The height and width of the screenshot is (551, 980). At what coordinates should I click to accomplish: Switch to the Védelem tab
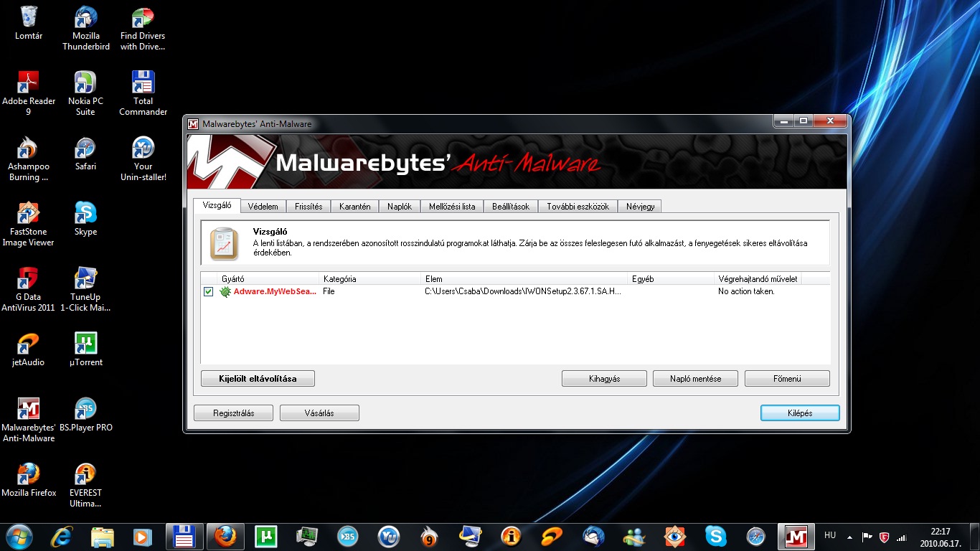tap(263, 207)
